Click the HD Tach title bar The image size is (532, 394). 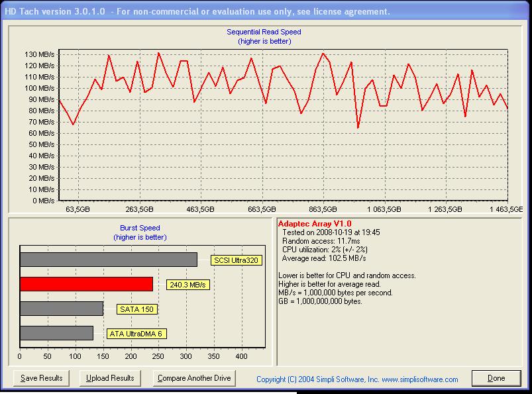[x=264, y=11]
